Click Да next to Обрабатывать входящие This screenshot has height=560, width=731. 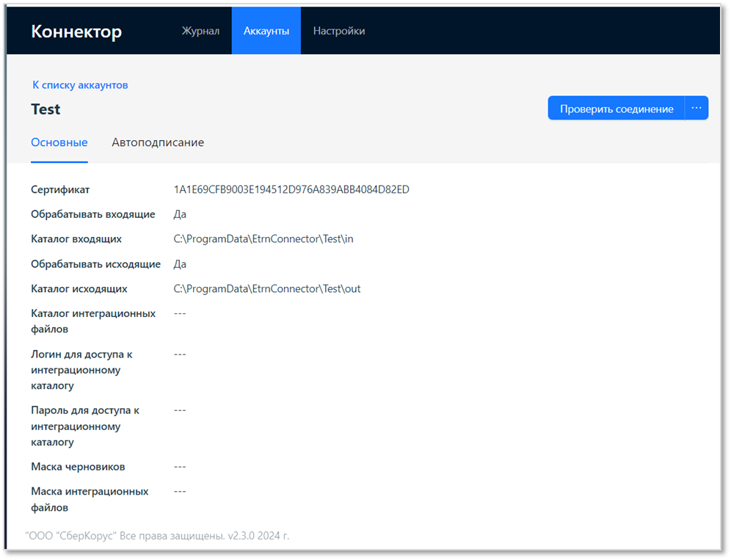coord(180,214)
